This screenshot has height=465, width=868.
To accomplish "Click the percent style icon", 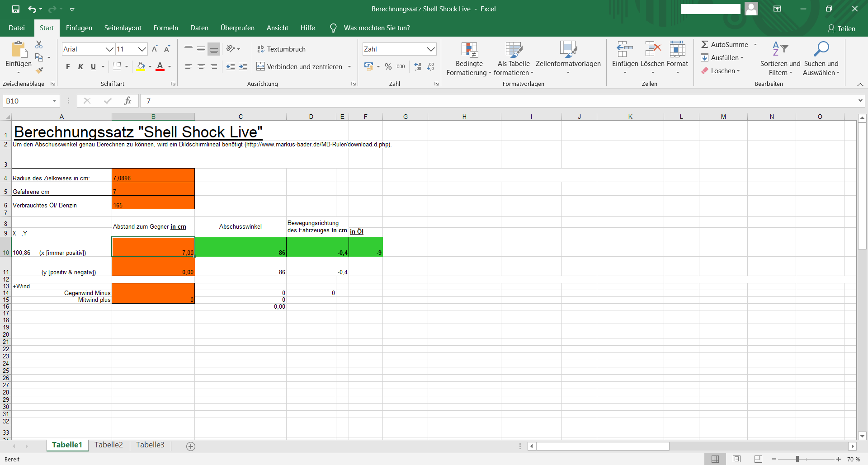I will click(x=388, y=67).
